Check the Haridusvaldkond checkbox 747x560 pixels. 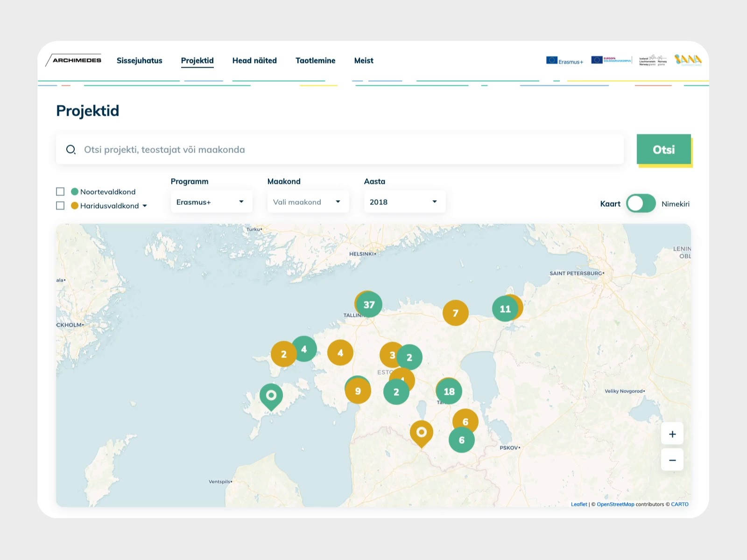tap(60, 206)
